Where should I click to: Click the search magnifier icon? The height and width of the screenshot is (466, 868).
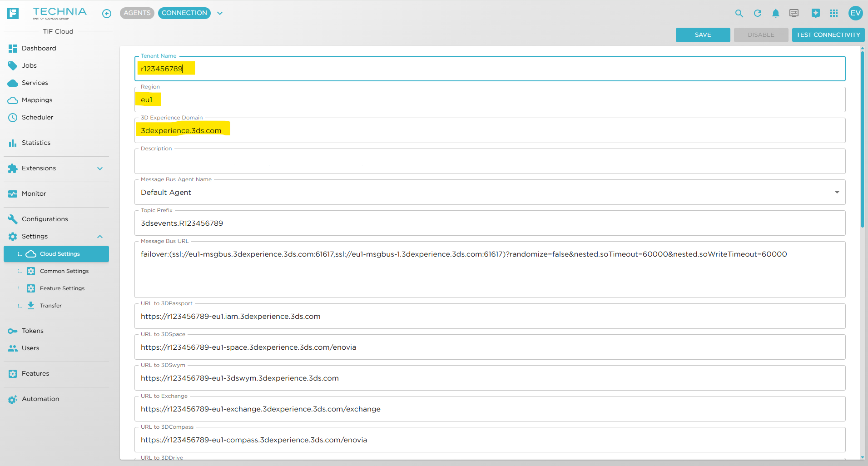739,13
